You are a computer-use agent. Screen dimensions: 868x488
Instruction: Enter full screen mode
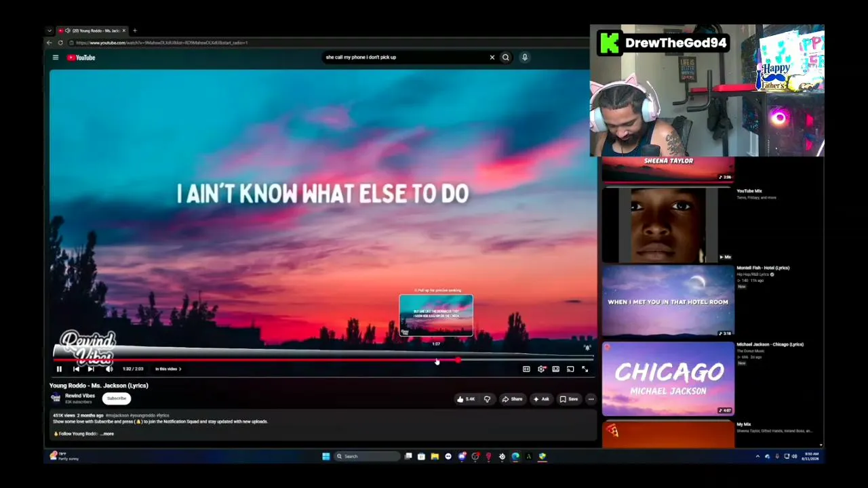tap(585, 369)
